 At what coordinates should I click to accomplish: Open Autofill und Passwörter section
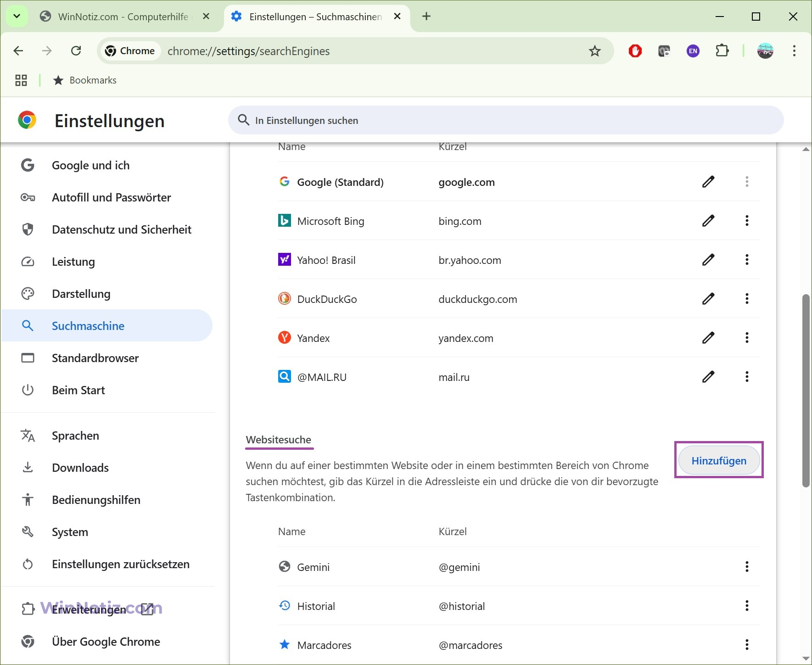[x=107, y=197]
